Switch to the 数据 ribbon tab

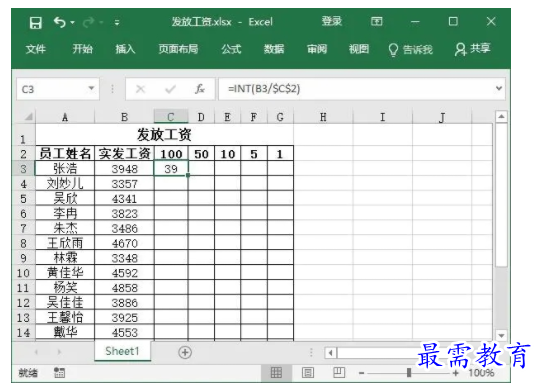[274, 49]
